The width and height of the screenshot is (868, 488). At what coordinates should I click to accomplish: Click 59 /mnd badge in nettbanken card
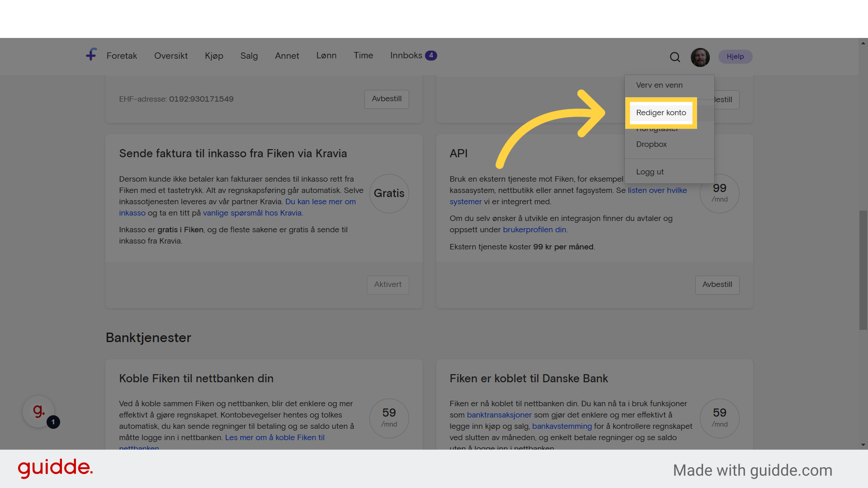coord(389,418)
